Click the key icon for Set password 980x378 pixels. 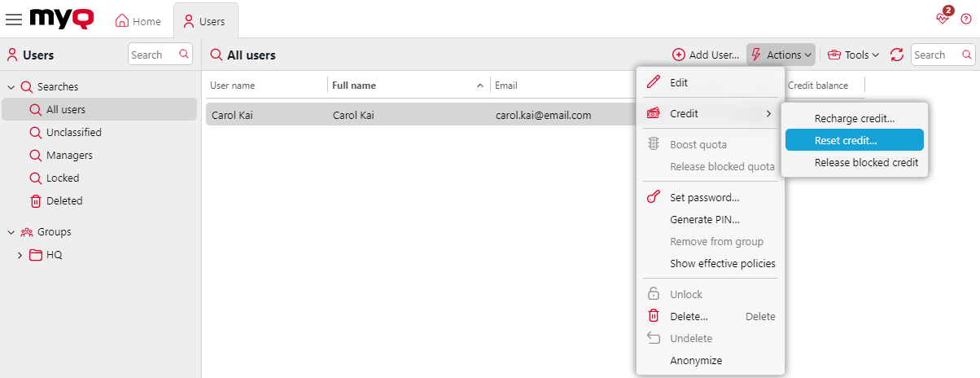[653, 197]
